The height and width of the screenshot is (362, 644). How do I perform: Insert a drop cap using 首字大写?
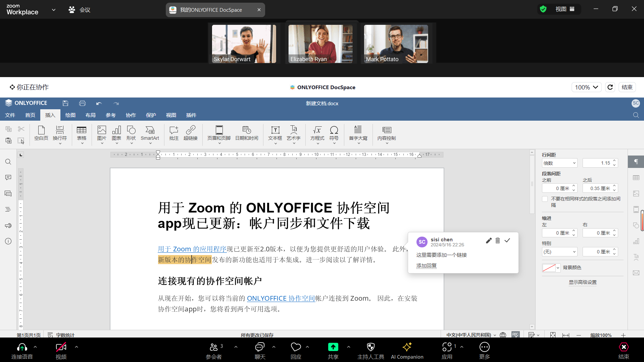coord(358,134)
